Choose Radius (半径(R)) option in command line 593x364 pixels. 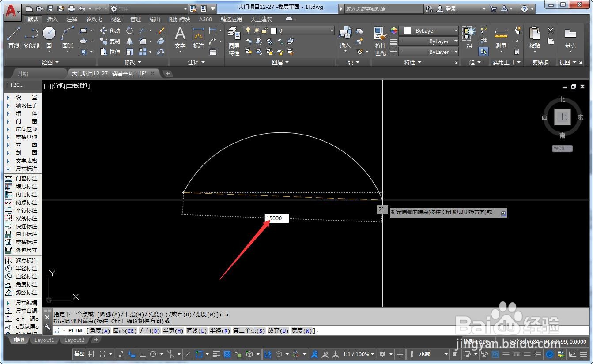pyautogui.click(x=220, y=330)
